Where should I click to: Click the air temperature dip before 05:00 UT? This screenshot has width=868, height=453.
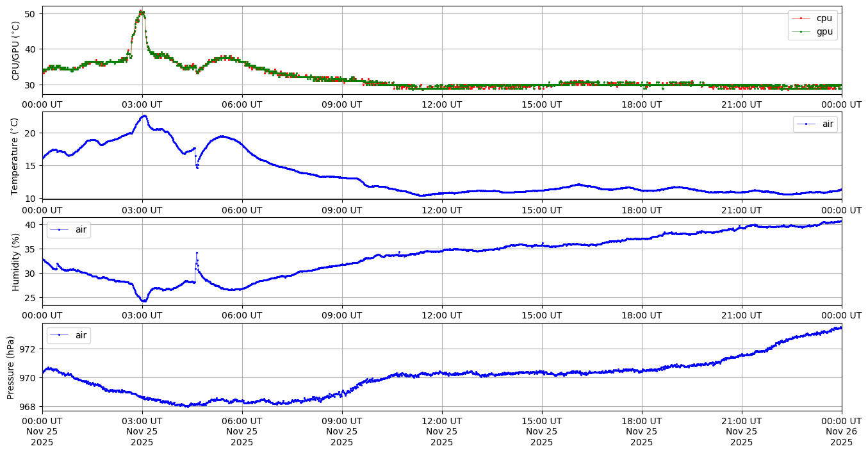[x=197, y=167]
